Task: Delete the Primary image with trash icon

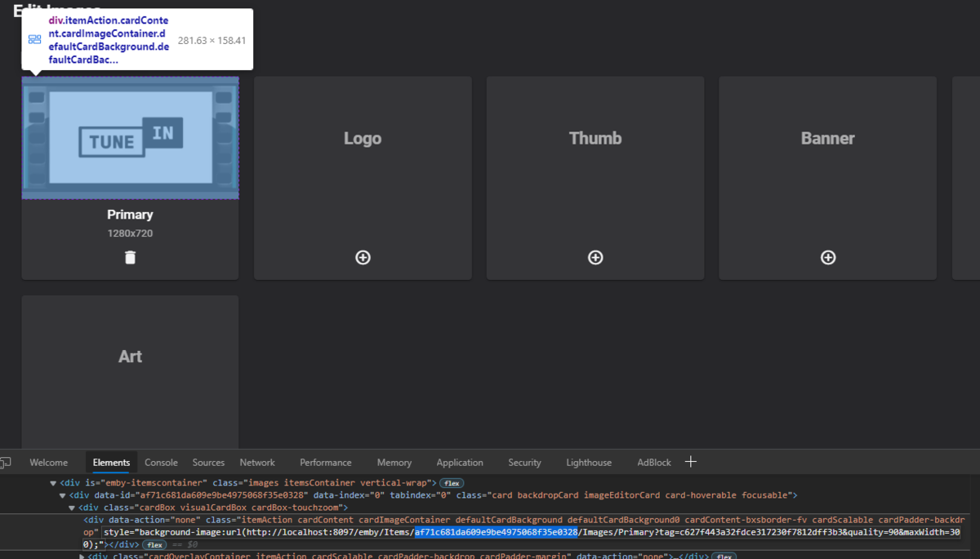Action: click(130, 258)
